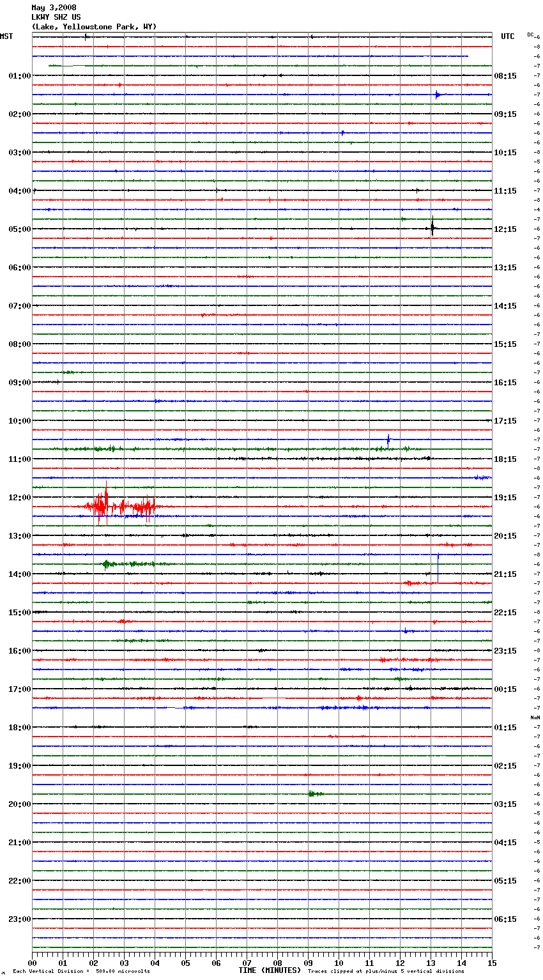Select the 22:00 MST hour label
The width and height of the screenshot is (543, 980).
[x=20, y=881]
